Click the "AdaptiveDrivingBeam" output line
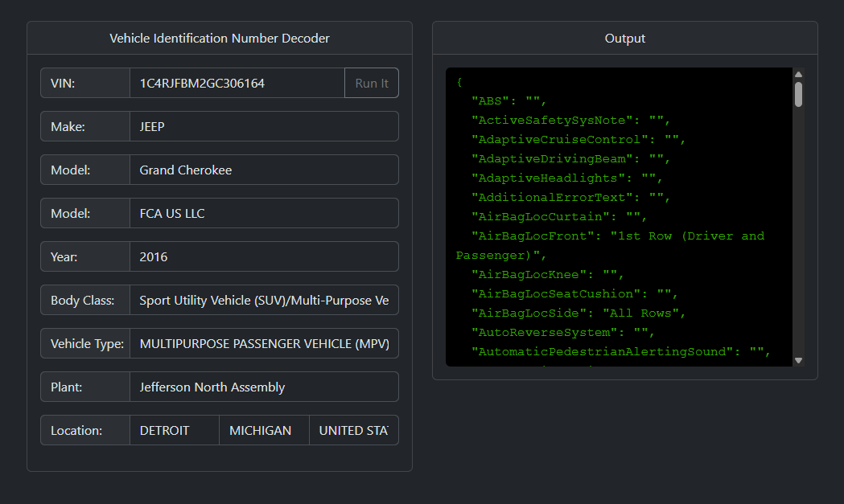844x504 pixels. [x=570, y=159]
